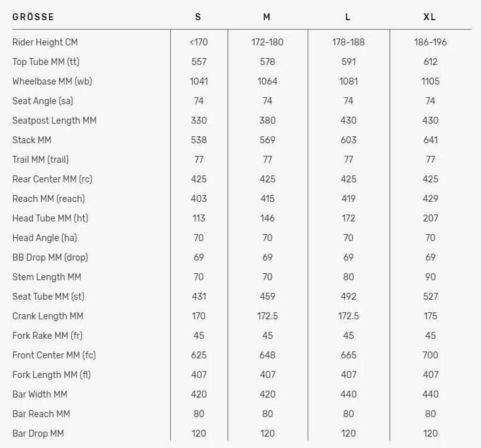Click the XL crank length value 175
481x448 pixels.
431,316
